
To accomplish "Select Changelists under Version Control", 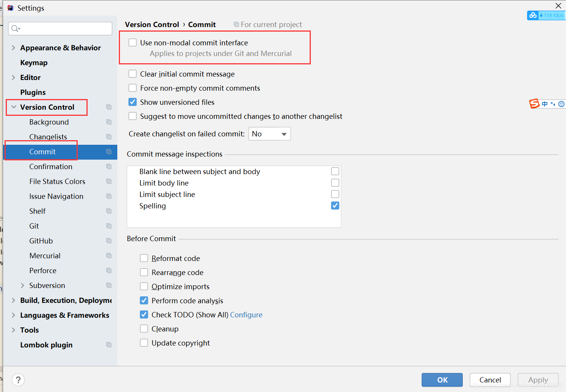I will click(x=48, y=137).
